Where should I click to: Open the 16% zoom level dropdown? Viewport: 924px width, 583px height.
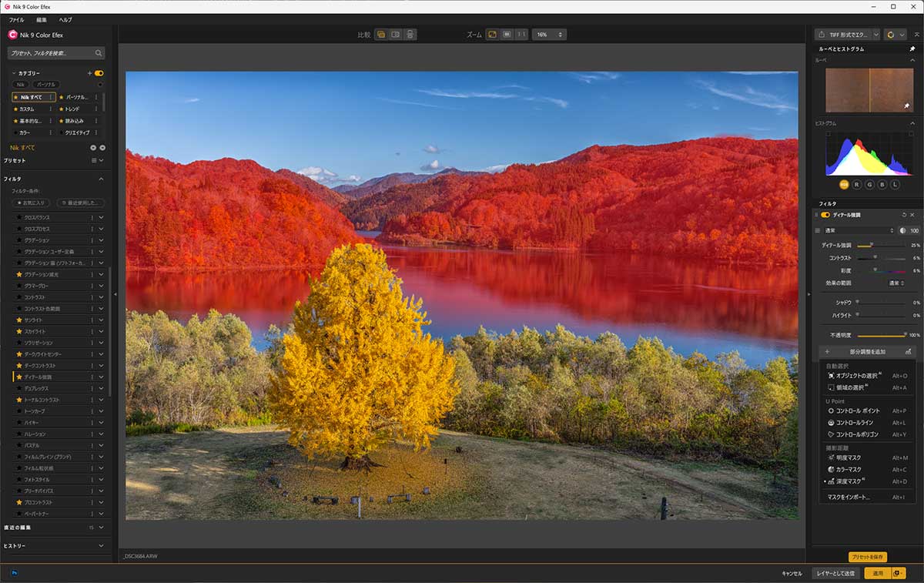549,35
